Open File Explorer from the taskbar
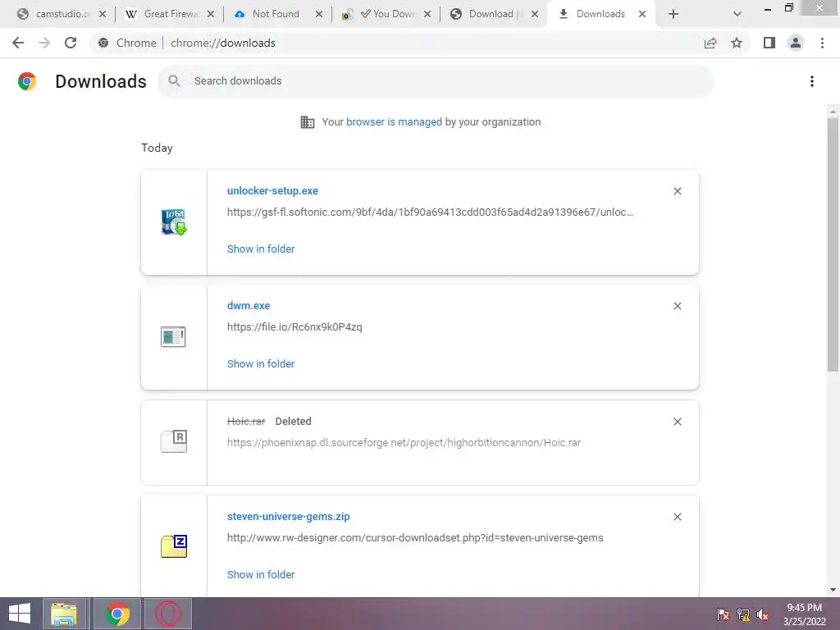Image resolution: width=840 pixels, height=630 pixels. [64, 614]
